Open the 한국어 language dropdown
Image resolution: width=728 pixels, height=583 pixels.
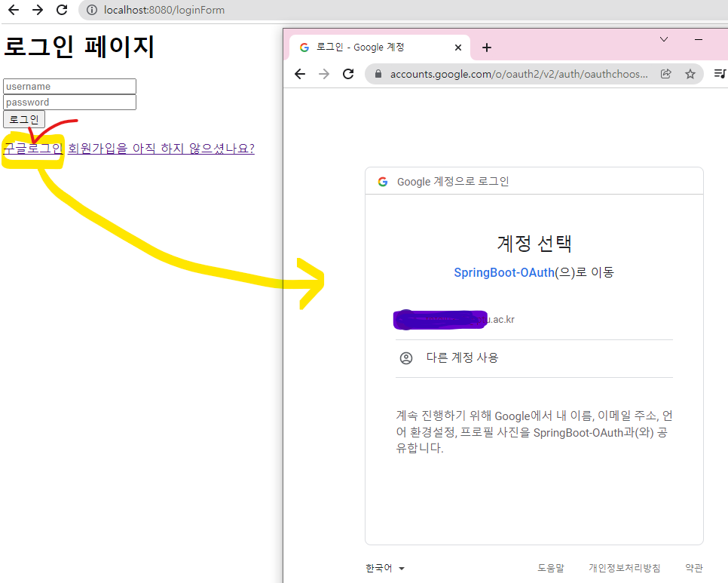coord(385,568)
